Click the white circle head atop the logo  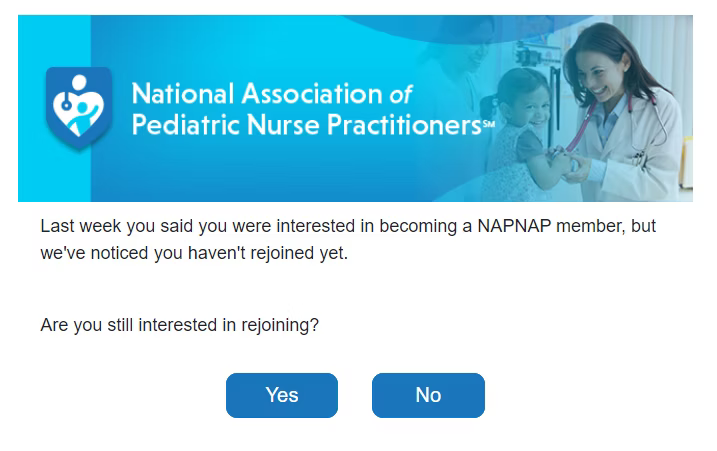coord(79,82)
